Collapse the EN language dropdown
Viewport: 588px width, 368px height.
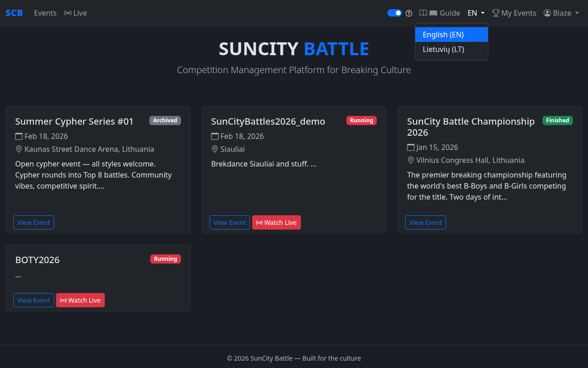point(476,13)
